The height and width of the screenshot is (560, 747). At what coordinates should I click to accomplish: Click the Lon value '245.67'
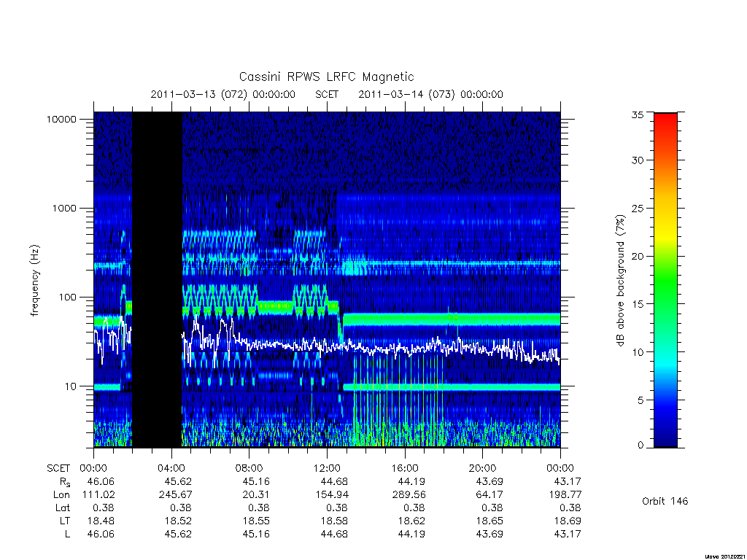(x=175, y=495)
